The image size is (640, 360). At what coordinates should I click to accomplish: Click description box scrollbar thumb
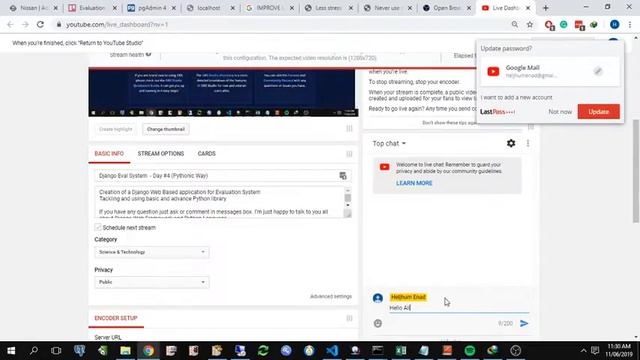(x=347, y=198)
